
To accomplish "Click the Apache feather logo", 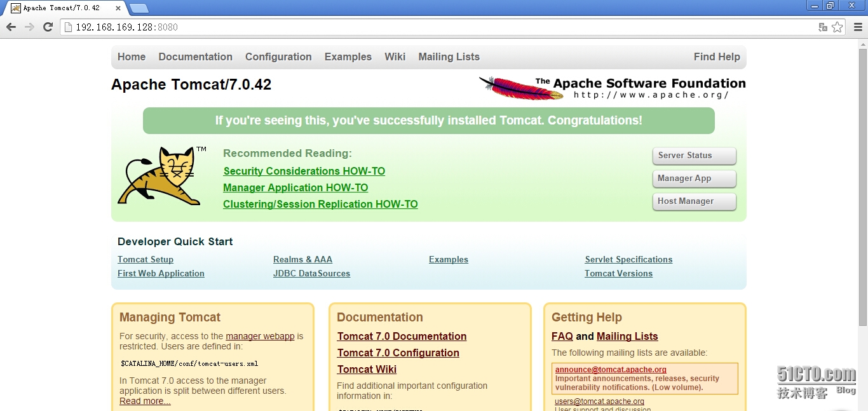I will click(x=521, y=88).
